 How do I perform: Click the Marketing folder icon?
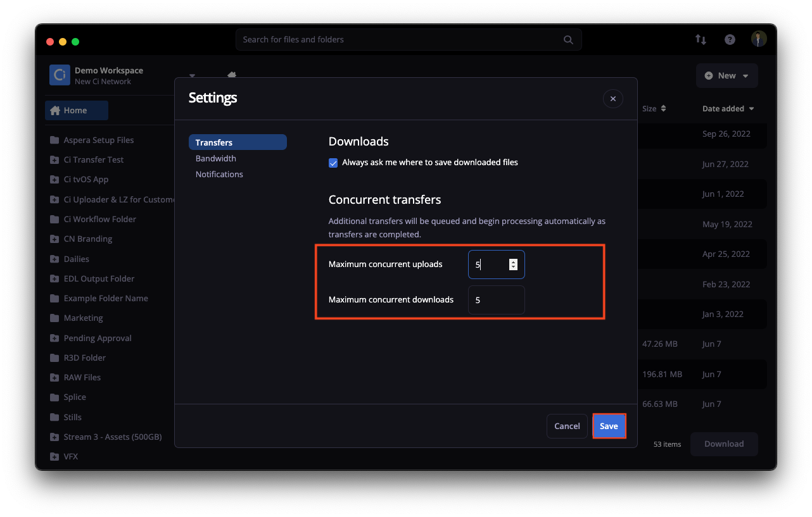pos(54,318)
